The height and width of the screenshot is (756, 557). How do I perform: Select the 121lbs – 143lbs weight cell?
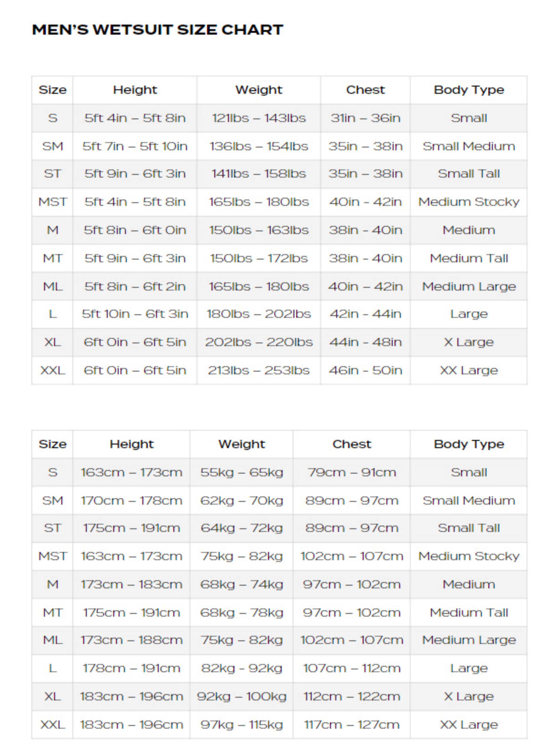[x=259, y=118]
